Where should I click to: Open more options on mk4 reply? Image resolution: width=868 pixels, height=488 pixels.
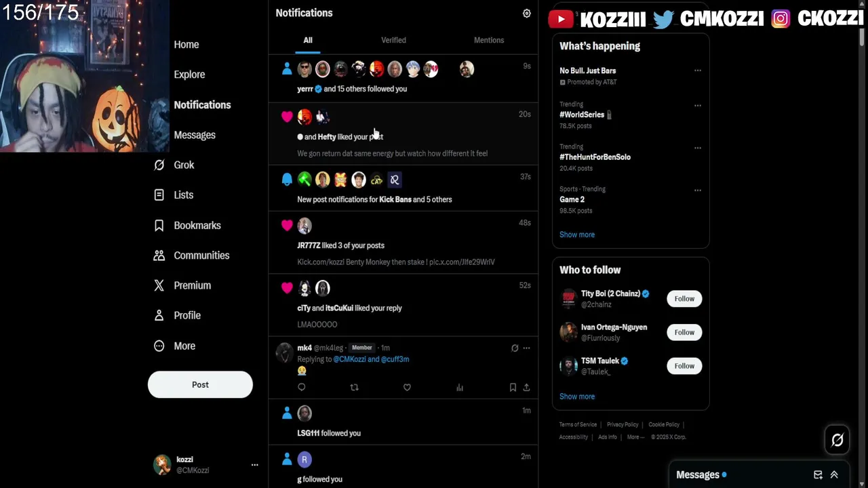pyautogui.click(x=526, y=348)
